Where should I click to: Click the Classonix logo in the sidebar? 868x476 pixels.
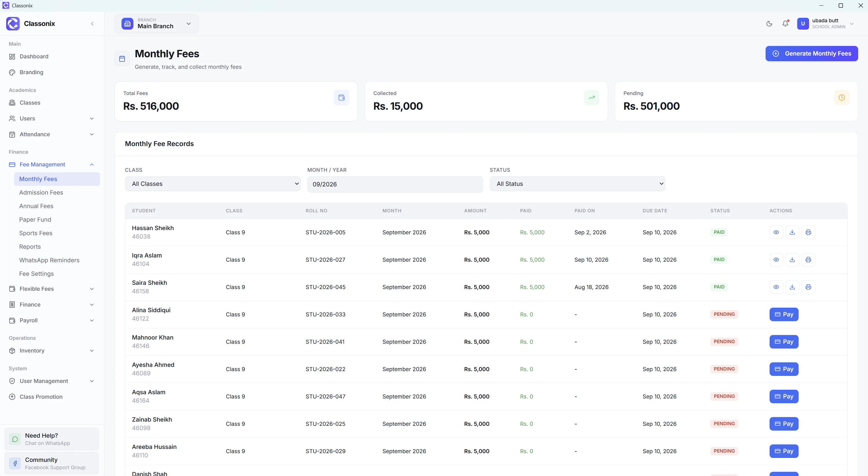tap(13, 24)
